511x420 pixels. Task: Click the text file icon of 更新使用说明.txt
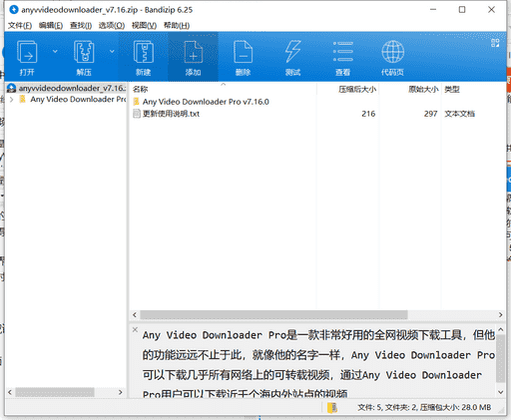[137, 114]
